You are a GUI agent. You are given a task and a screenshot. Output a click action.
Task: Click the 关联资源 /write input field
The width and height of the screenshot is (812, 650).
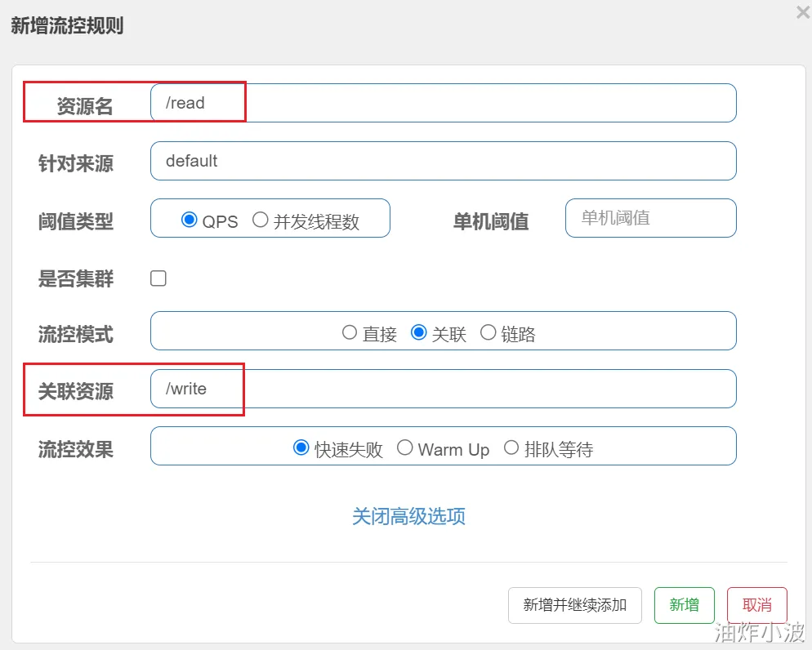pos(443,389)
